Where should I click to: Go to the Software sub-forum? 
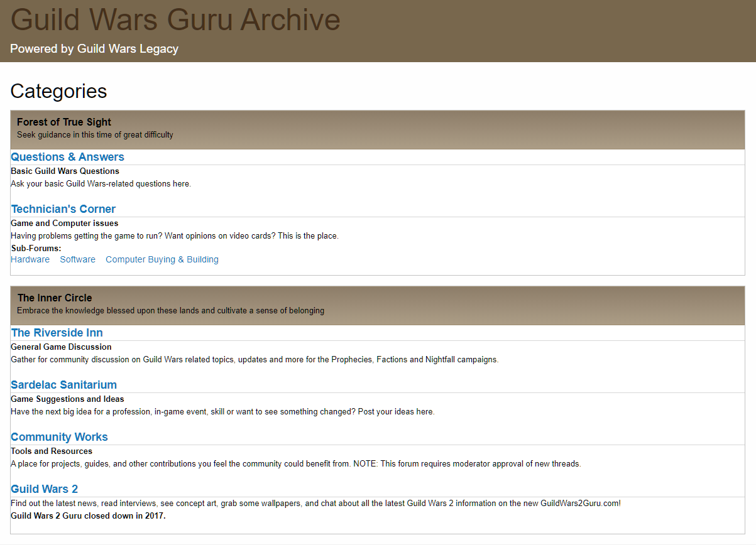click(77, 259)
